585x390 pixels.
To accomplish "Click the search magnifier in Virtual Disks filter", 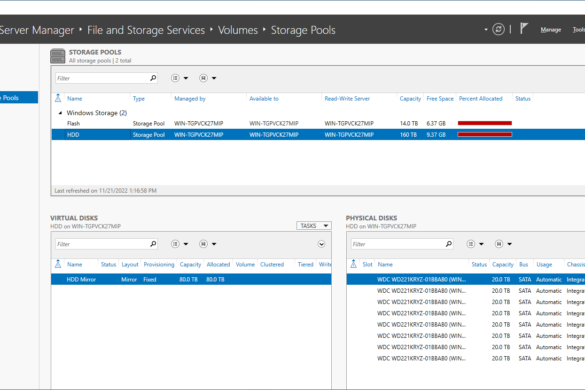I will [153, 244].
